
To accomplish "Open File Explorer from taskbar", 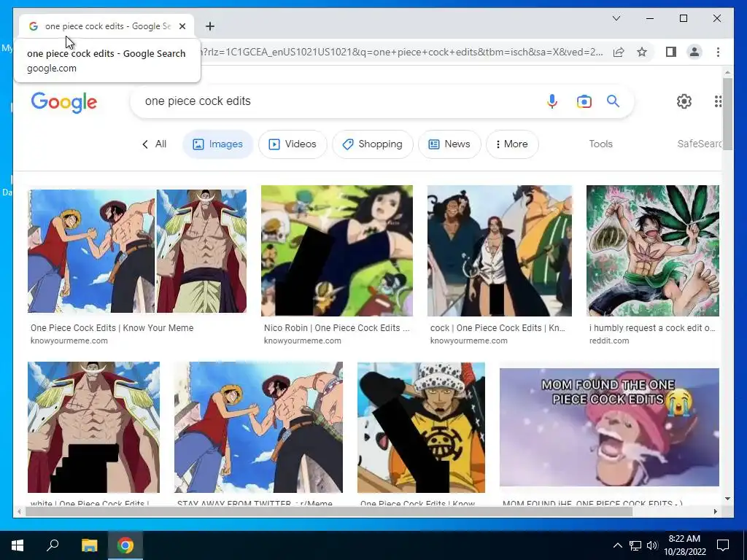I will tap(89, 545).
